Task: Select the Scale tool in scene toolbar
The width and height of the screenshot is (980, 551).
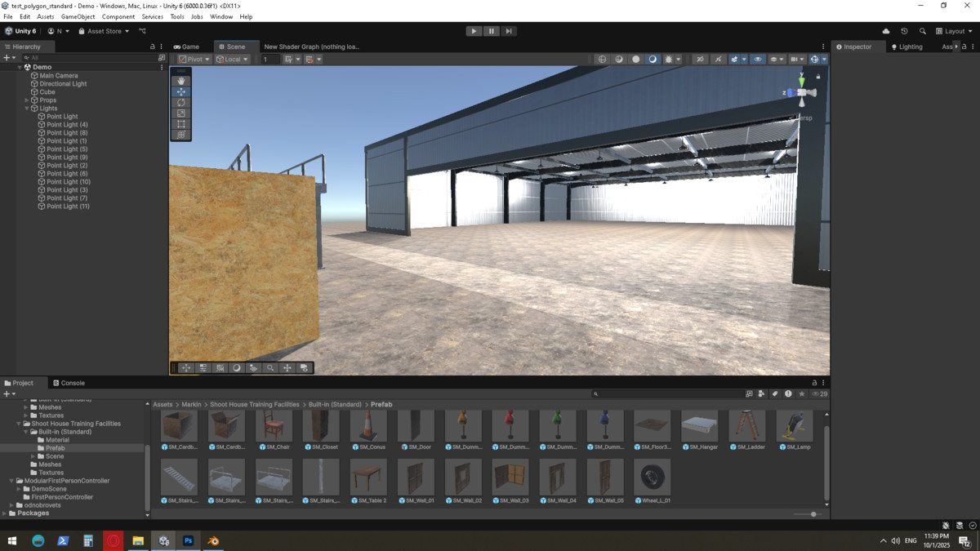Action: (x=181, y=113)
